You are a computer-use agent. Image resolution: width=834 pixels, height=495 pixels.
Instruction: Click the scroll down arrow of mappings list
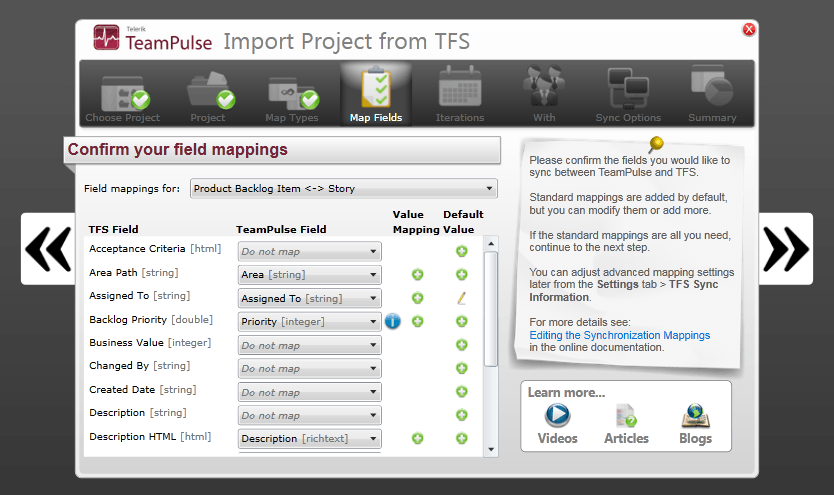pyautogui.click(x=491, y=449)
